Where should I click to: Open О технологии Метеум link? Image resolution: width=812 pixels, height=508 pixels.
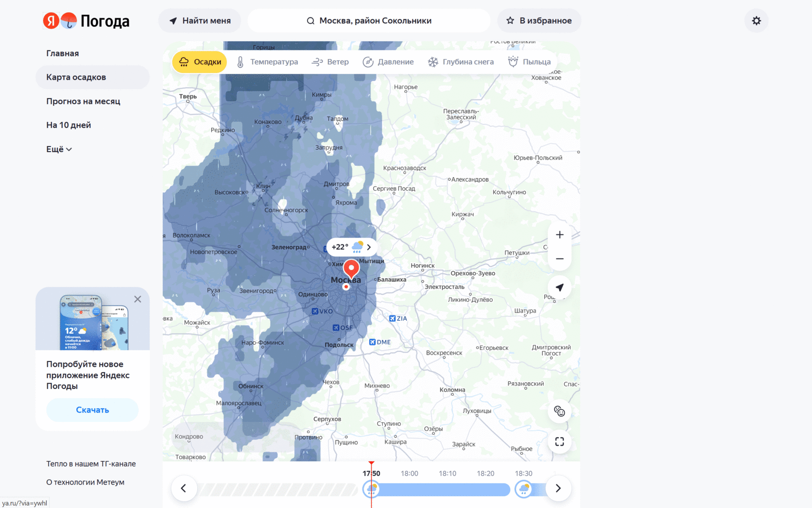(x=85, y=482)
